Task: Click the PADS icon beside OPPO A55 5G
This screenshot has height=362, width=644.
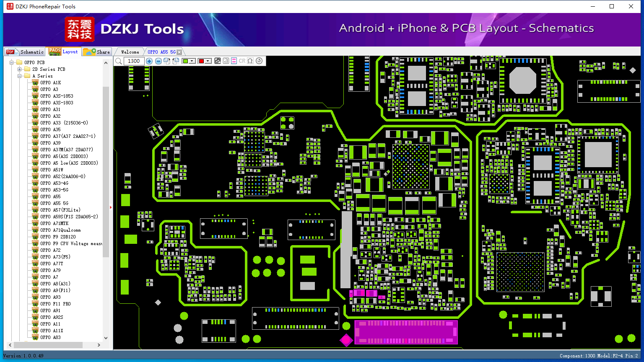Action: 35,203
